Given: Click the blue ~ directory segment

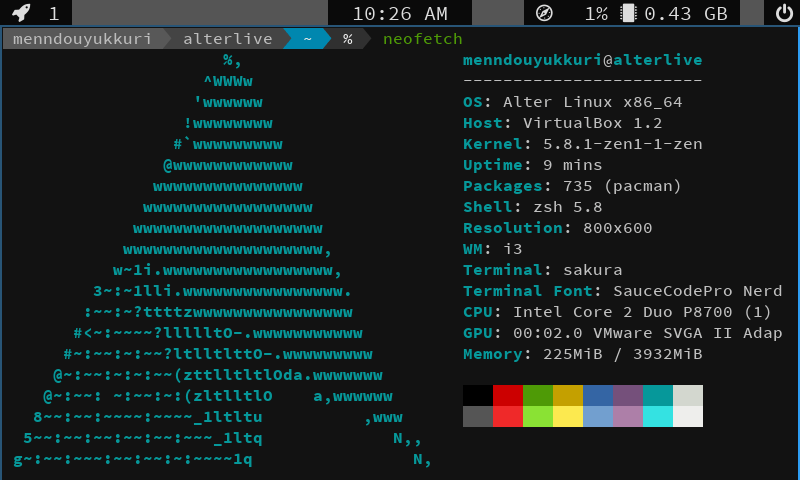Looking at the screenshot, I should click(x=307, y=39).
